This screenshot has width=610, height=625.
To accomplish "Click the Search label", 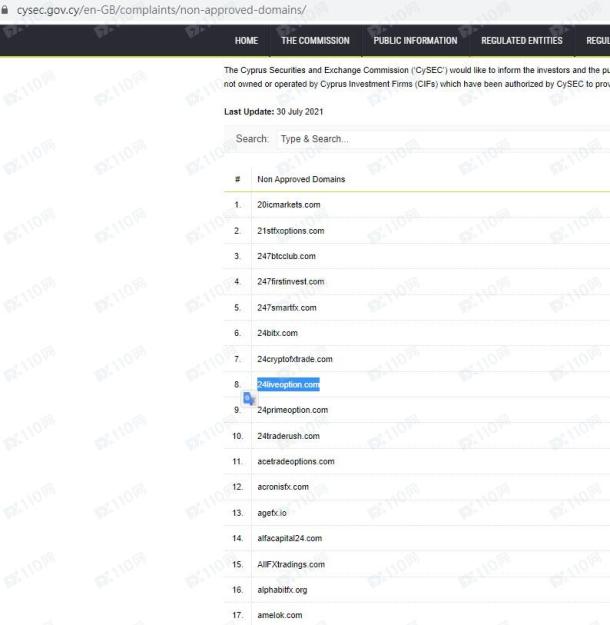I will tap(252, 139).
